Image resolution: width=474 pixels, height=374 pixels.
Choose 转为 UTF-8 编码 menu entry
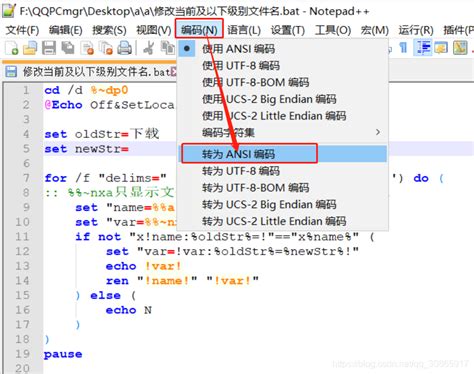(x=241, y=171)
